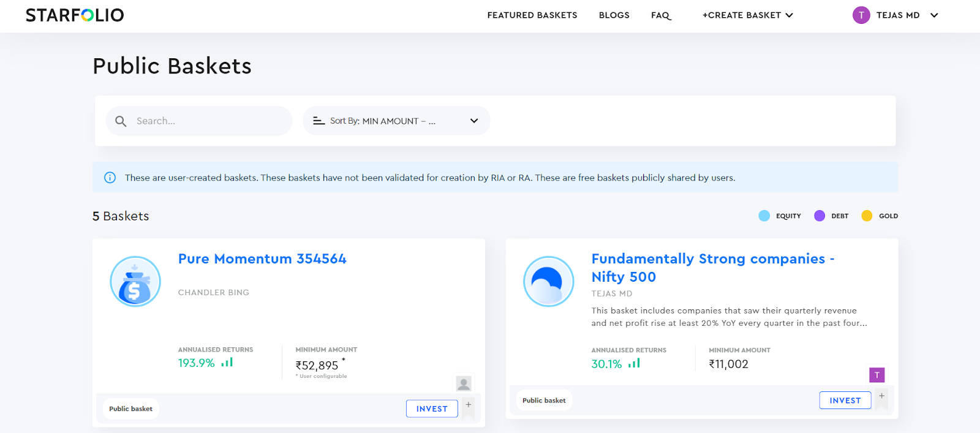Click the info icon in the notice banner
The image size is (980, 433).
tap(110, 178)
